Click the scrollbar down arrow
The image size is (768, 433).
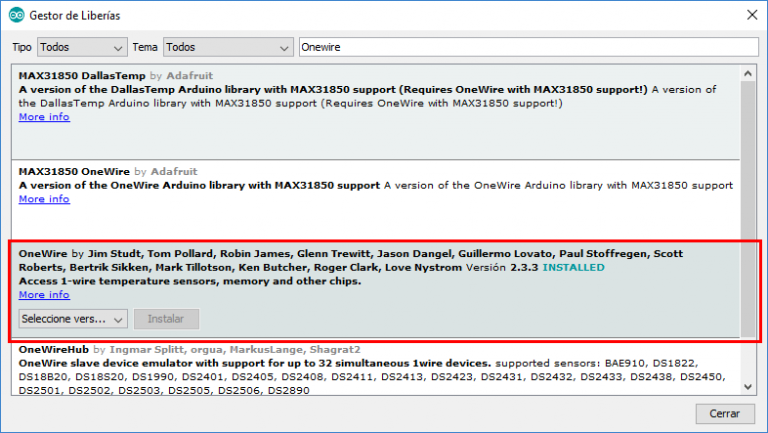coord(747,387)
